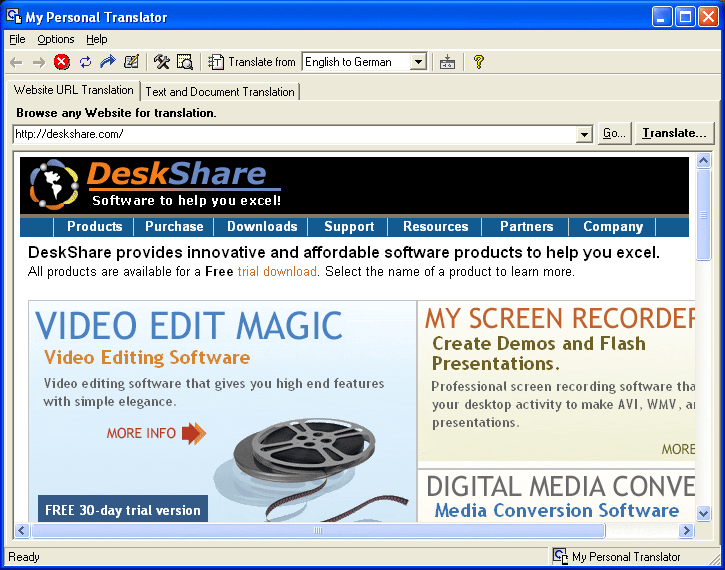Click the translate 'T' icon in the toolbar
Image resolution: width=725 pixels, height=570 pixels.
click(x=216, y=61)
